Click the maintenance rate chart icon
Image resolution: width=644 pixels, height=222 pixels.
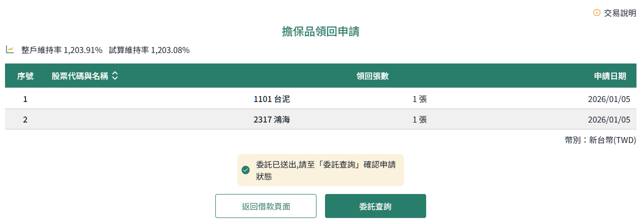click(10, 49)
